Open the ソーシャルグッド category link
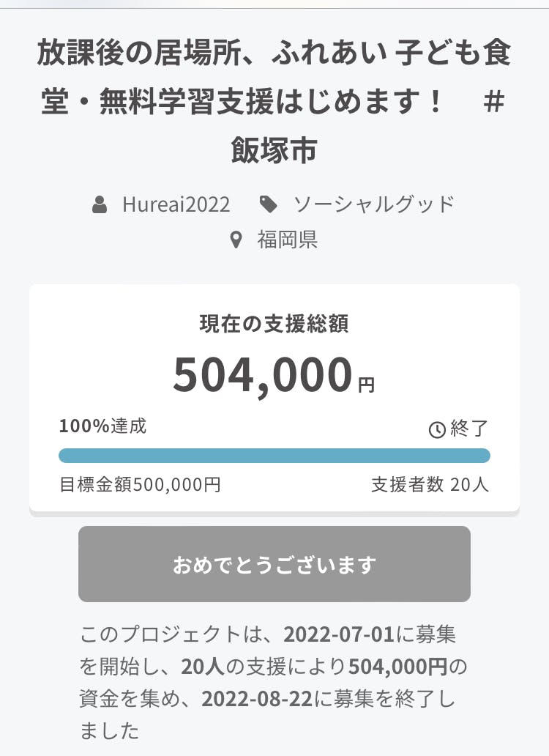549x756 pixels. coord(373,204)
